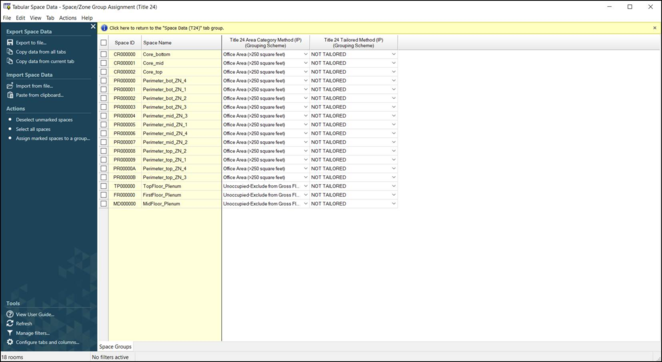662x362 pixels.
Task: Open Area Category dropdown for TopFloor_Plenum
Action: click(x=306, y=186)
